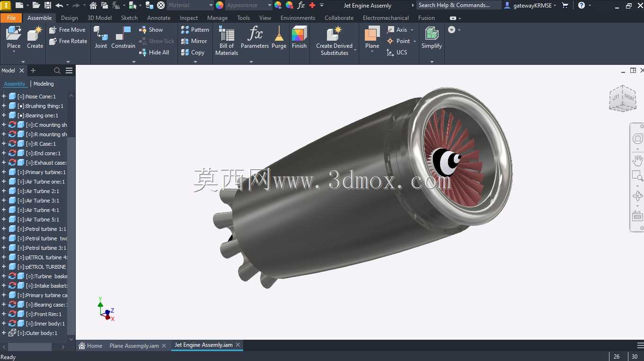Screen dimensions: 644x361
Task: Open the Design ribbon tab
Action: coord(70,18)
